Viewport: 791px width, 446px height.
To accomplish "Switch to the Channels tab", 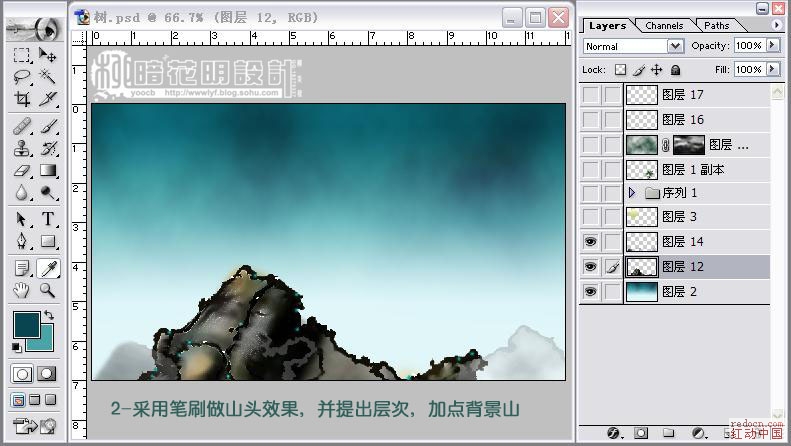I will (664, 26).
